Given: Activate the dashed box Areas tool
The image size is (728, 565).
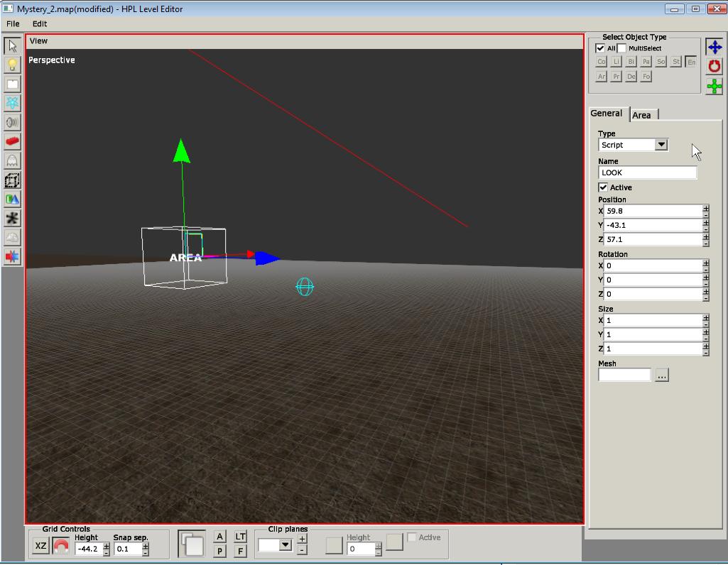Looking at the screenshot, I should pos(12,180).
